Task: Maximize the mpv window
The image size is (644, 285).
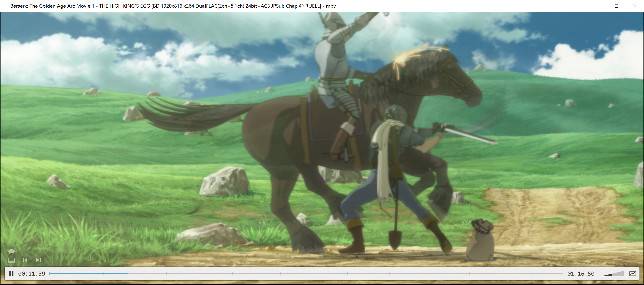Action: coord(617,6)
